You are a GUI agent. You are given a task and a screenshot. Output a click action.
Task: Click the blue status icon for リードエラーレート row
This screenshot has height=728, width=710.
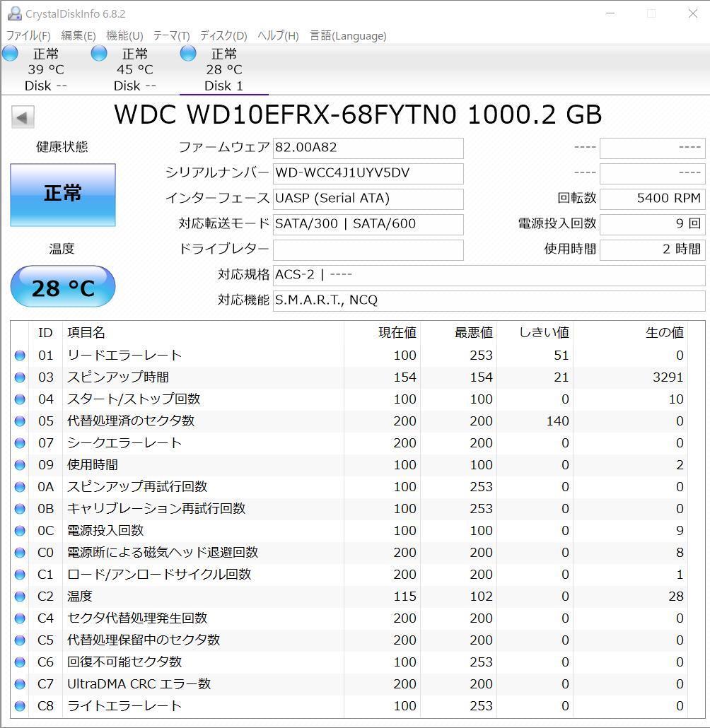click(x=20, y=356)
